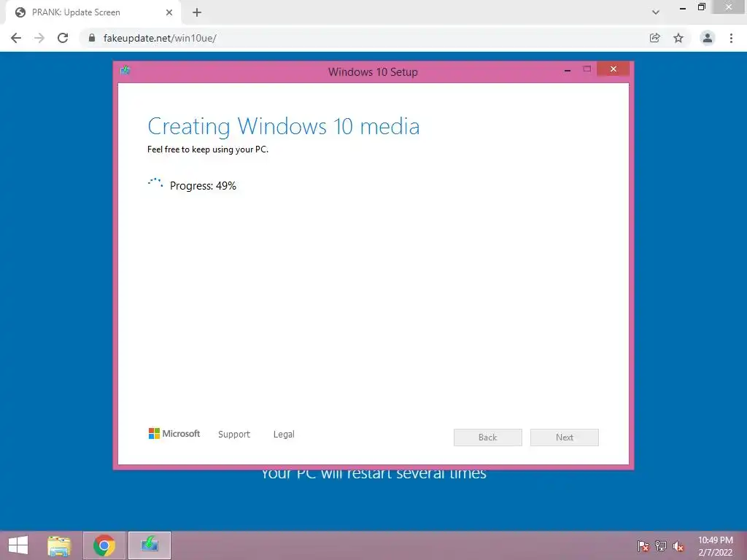Open the clock showing 10:49 PM
The image size is (747, 560).
point(715,546)
